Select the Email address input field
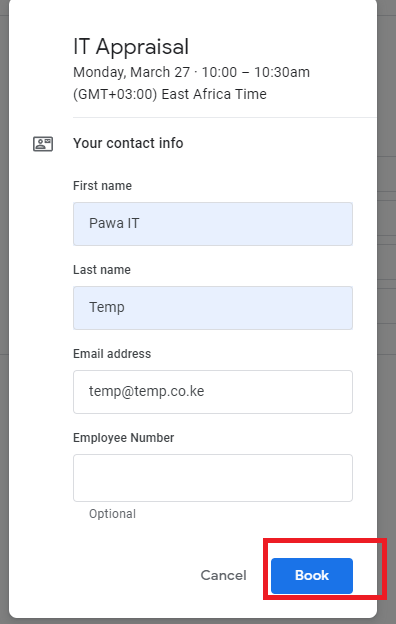Screen dimensions: 396x624 pos(213,392)
